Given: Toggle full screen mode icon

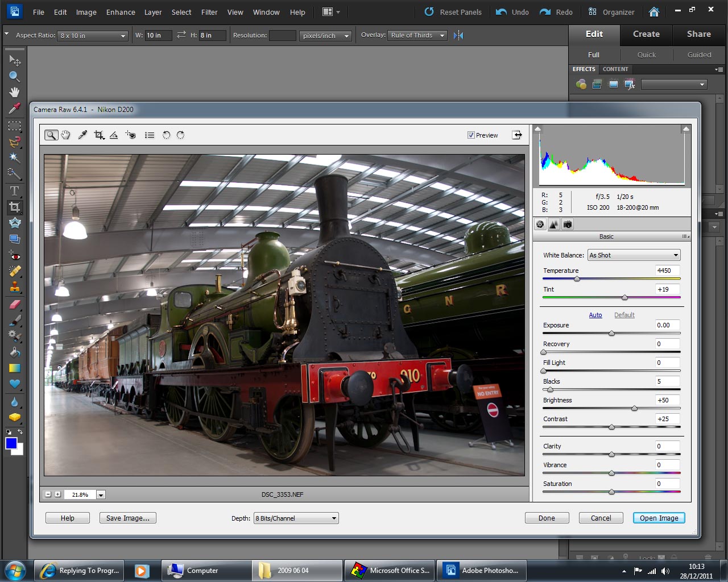Looking at the screenshot, I should pos(516,135).
